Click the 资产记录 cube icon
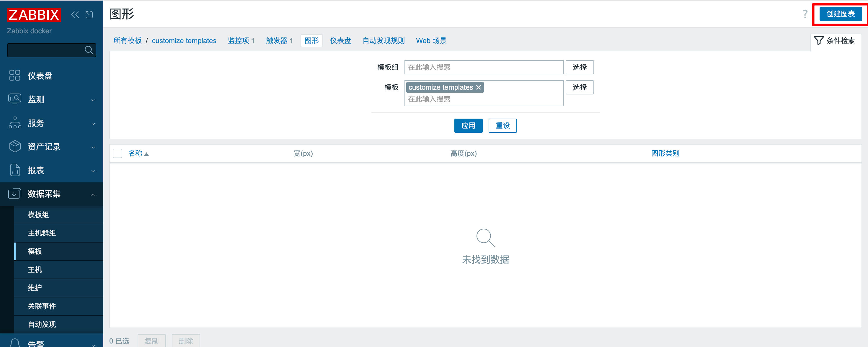The height and width of the screenshot is (347, 868). tap(15, 146)
